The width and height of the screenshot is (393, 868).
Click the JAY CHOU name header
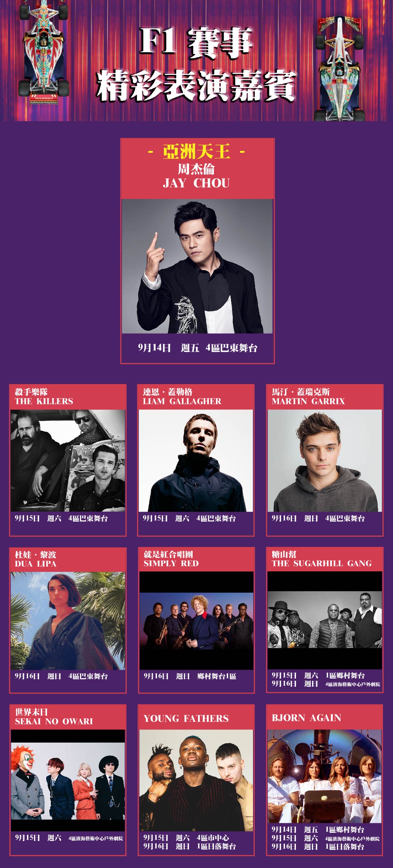click(196, 183)
